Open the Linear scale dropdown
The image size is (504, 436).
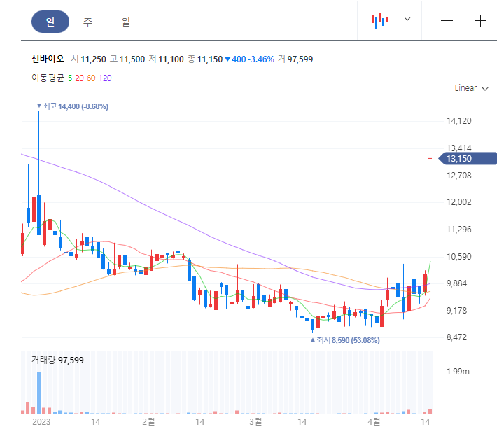[x=471, y=88]
